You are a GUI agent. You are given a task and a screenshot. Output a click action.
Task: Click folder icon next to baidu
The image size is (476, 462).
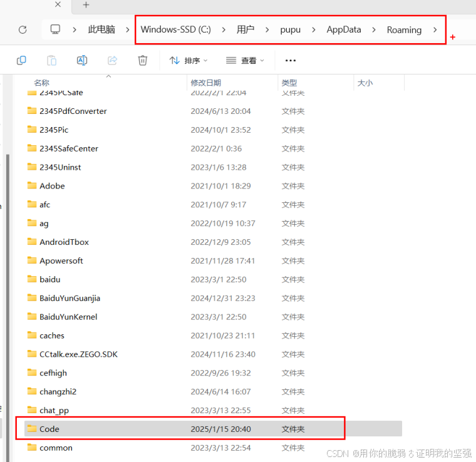point(32,279)
